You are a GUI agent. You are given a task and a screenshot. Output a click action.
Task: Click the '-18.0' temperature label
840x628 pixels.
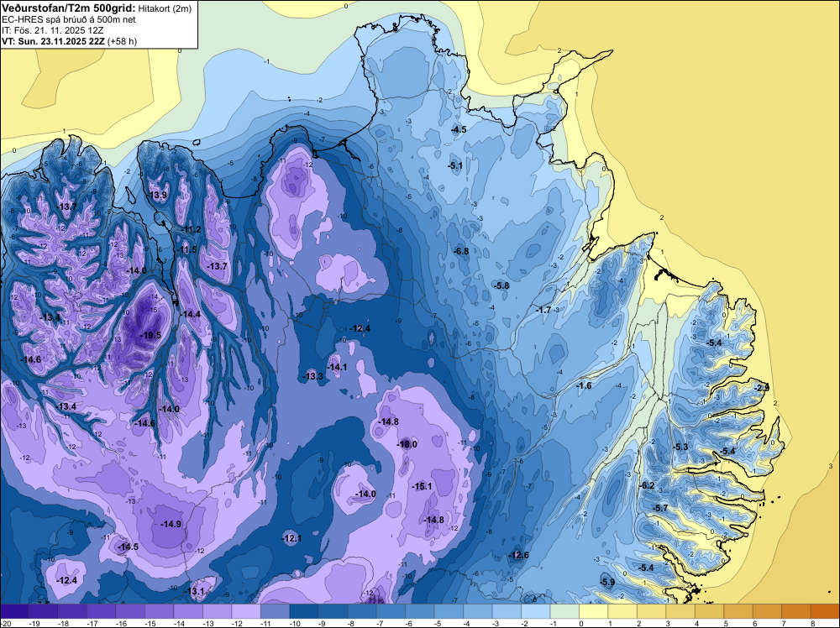(407, 444)
